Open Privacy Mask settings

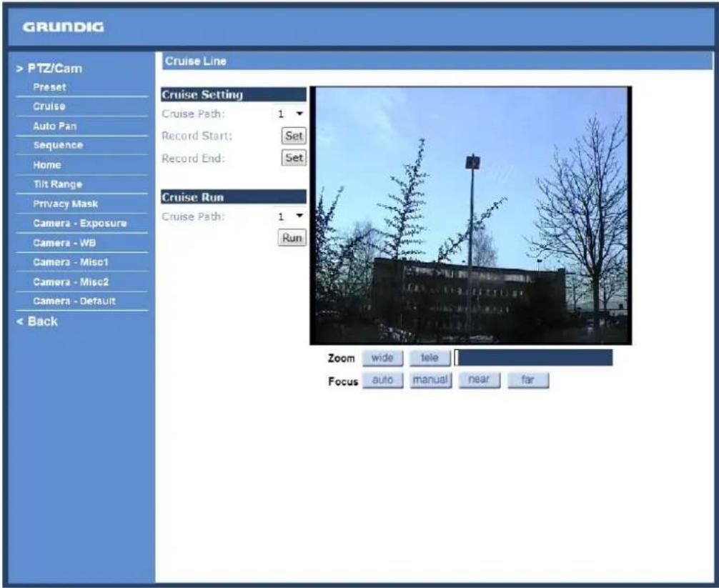(x=65, y=204)
